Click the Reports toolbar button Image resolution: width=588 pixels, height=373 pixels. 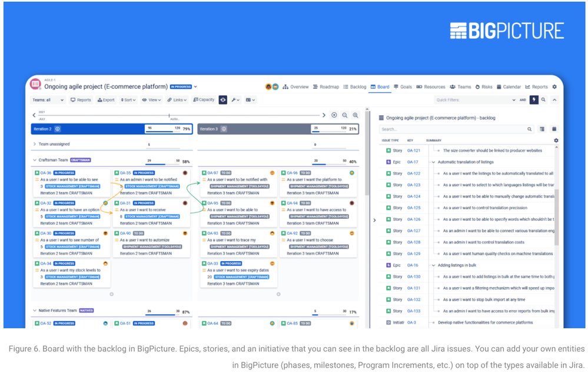coord(81,100)
